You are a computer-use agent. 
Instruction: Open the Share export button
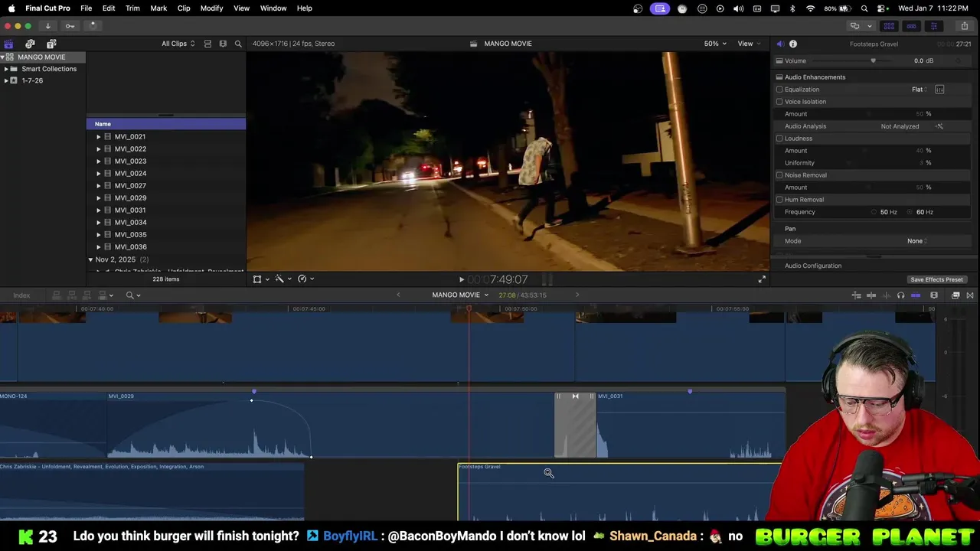pos(964,26)
